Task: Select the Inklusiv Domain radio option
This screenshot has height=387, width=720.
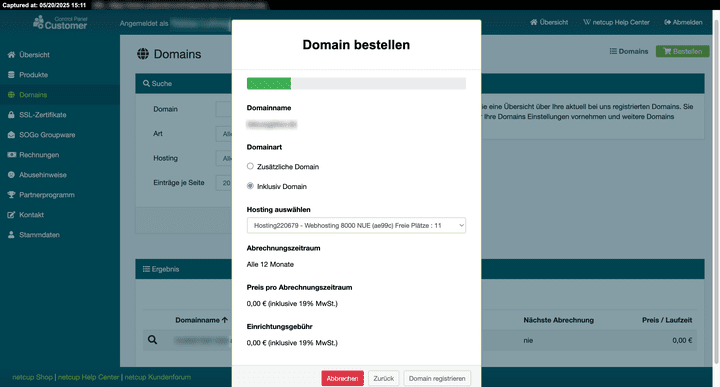Action: click(250, 186)
